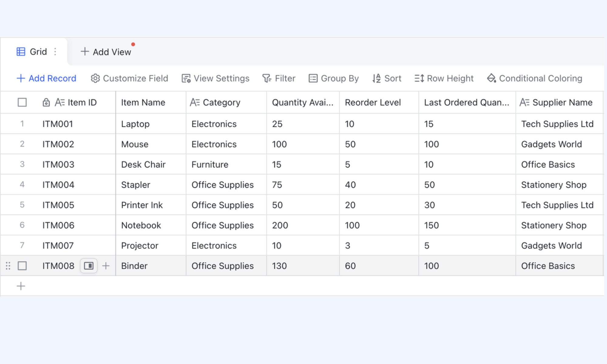
Task: Click the Grid view table icon
Action: (21, 52)
